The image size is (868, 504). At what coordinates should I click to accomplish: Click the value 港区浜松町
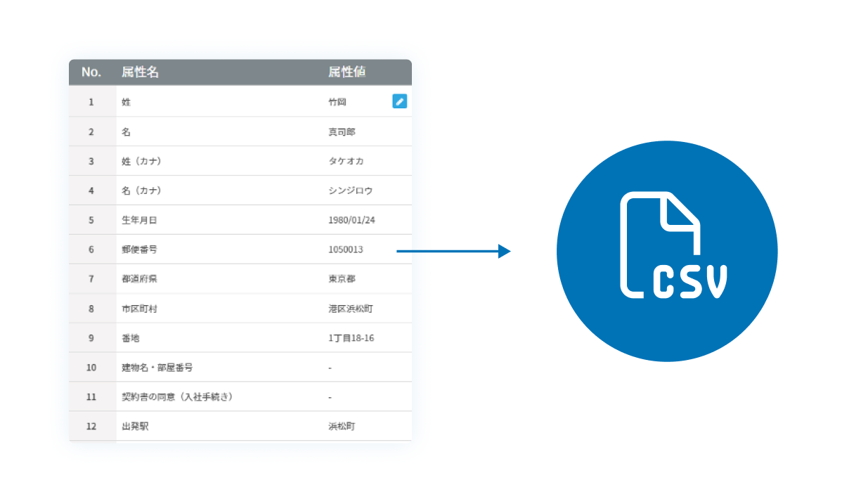(351, 309)
